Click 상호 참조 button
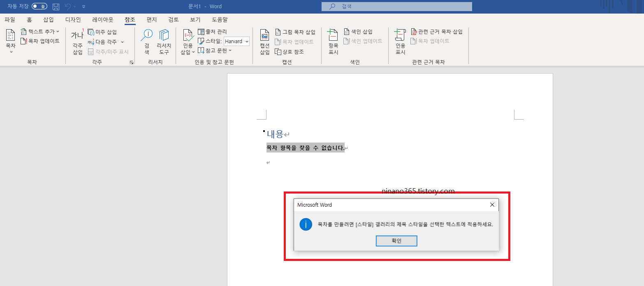Screen dimensions: 644x286 (290, 52)
